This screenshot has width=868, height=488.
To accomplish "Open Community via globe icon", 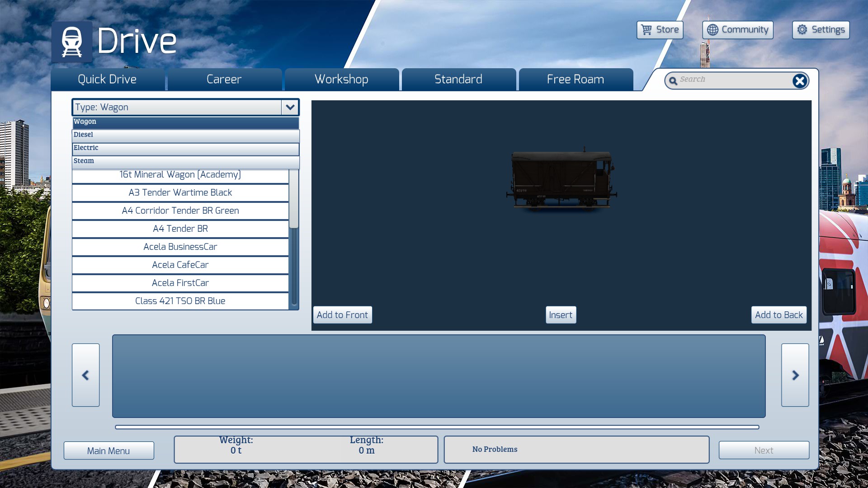I will 712,30.
